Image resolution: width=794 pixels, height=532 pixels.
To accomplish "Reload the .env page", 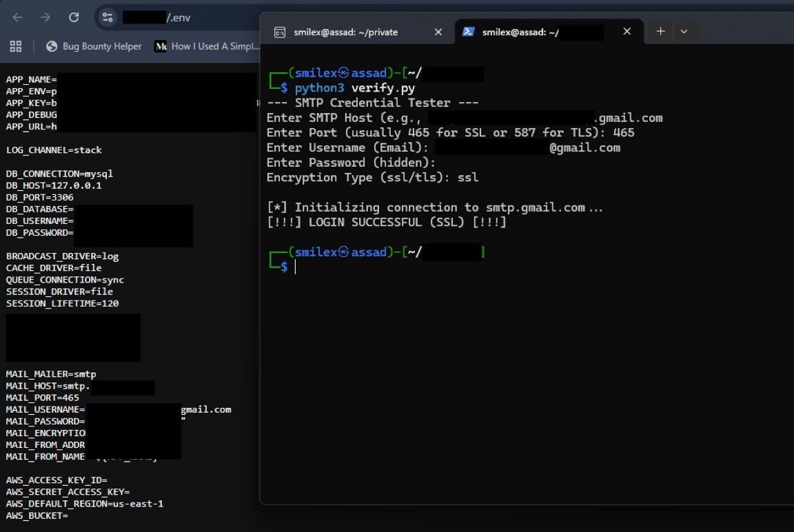I will [x=74, y=18].
